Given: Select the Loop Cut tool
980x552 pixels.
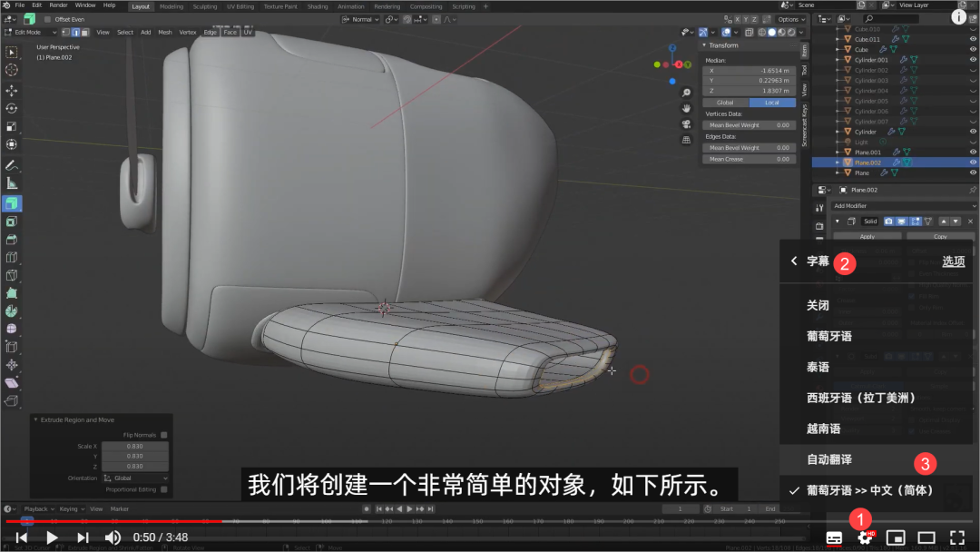Looking at the screenshot, I should click(11, 258).
